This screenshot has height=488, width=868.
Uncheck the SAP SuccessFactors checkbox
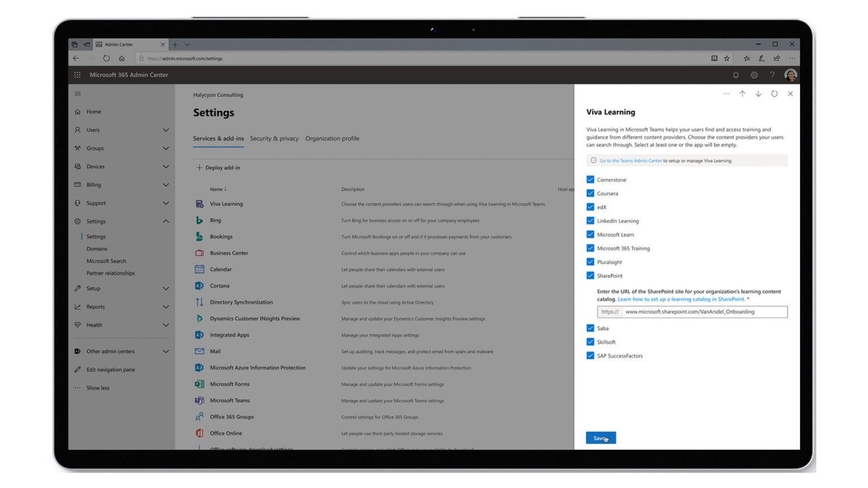(590, 356)
